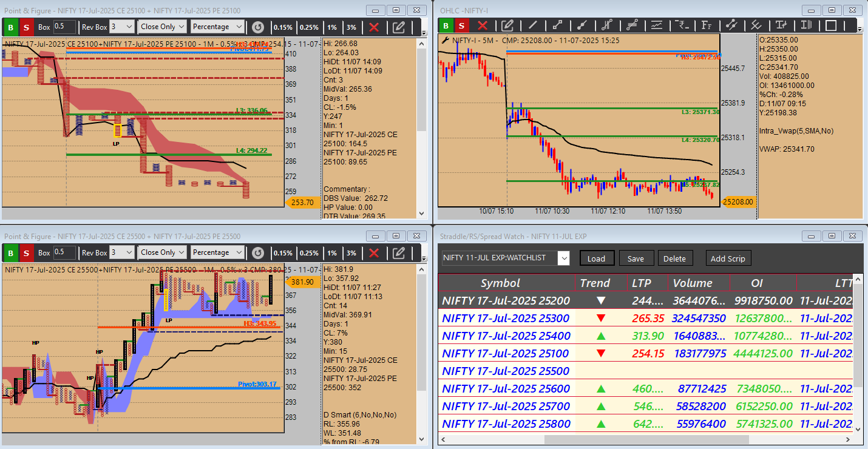Open the FF font settings icon

707,25
